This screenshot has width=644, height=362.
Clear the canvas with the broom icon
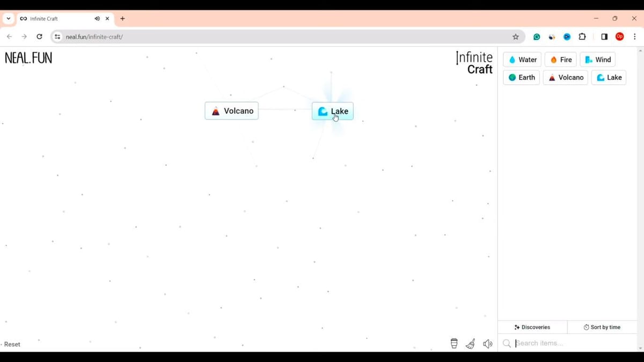[x=470, y=344]
